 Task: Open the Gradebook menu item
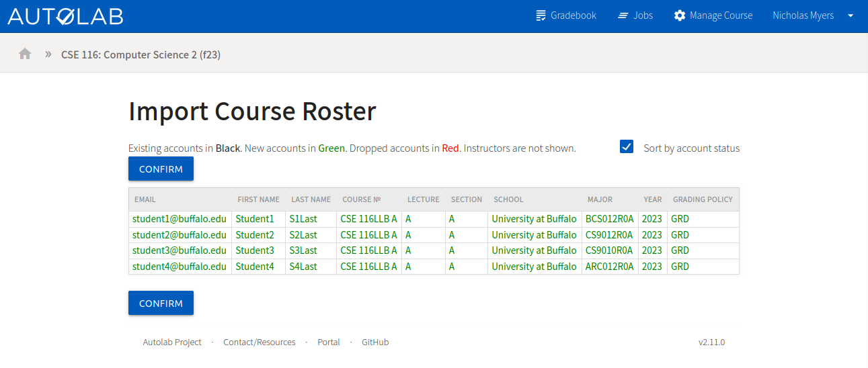point(565,15)
